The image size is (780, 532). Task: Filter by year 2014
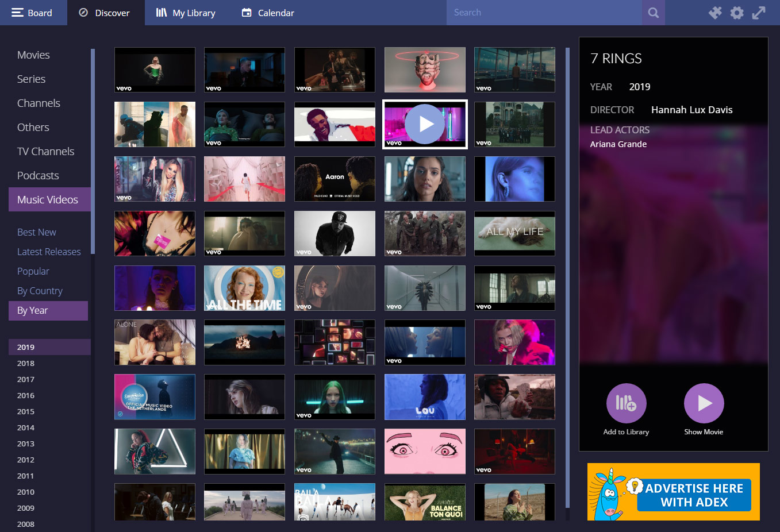pyautogui.click(x=49, y=427)
